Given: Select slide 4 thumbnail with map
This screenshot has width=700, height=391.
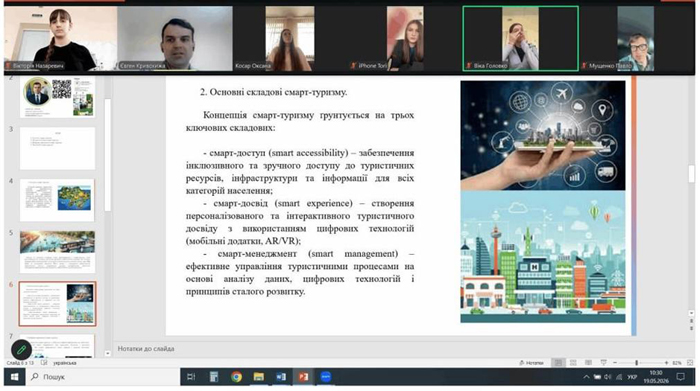Looking at the screenshot, I should pyautogui.click(x=57, y=200).
